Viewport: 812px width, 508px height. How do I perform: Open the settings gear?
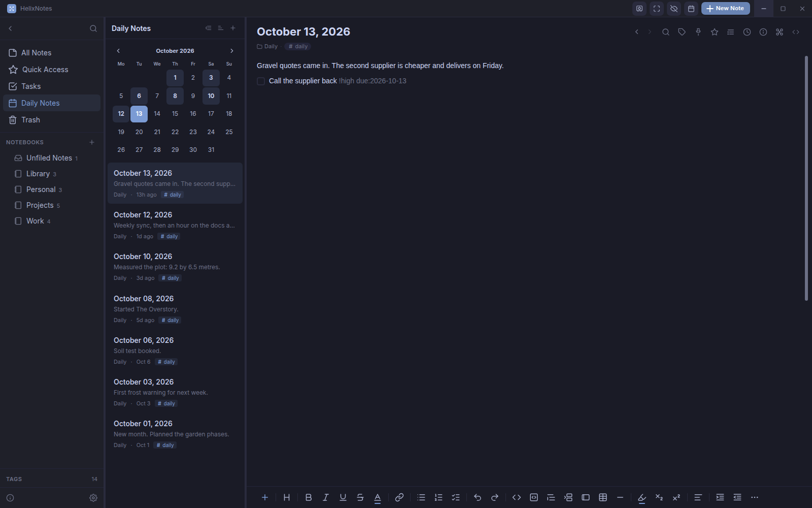(x=93, y=498)
